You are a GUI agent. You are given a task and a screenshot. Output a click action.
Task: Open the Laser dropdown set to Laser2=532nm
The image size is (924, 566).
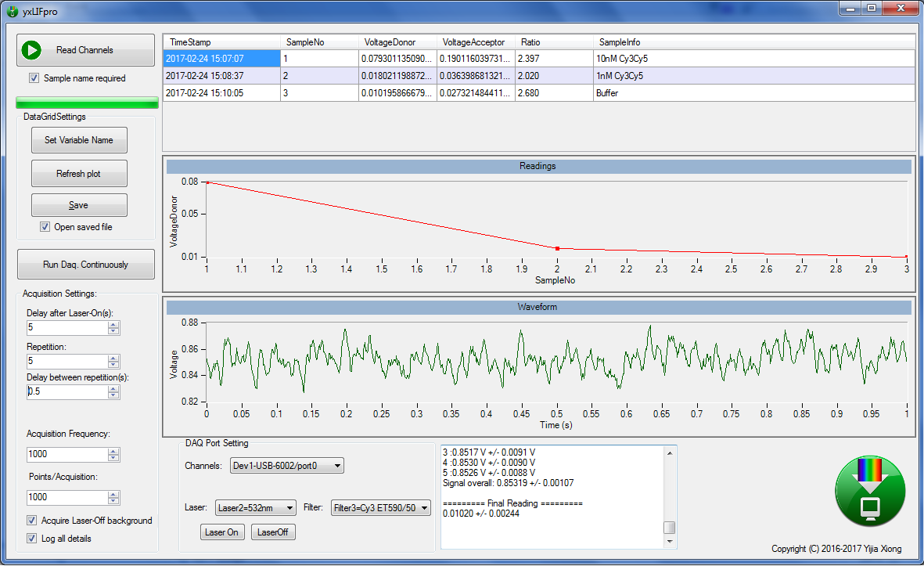[255, 507]
